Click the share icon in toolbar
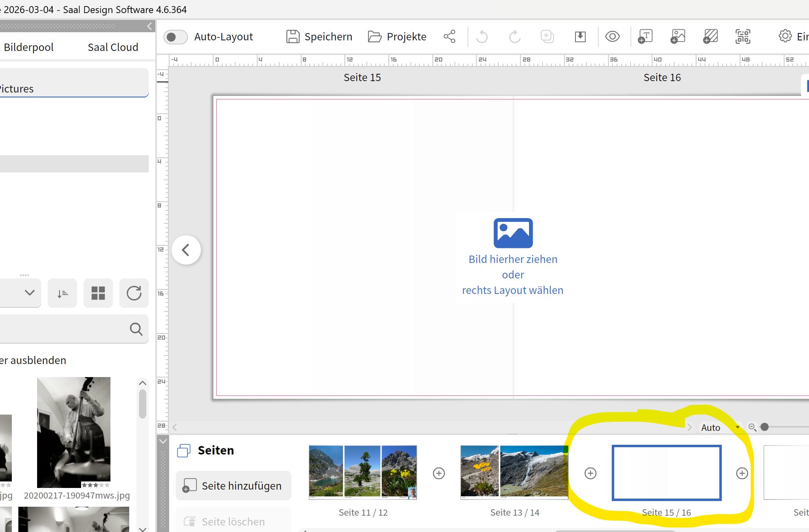This screenshot has width=809, height=532. pyautogui.click(x=449, y=37)
